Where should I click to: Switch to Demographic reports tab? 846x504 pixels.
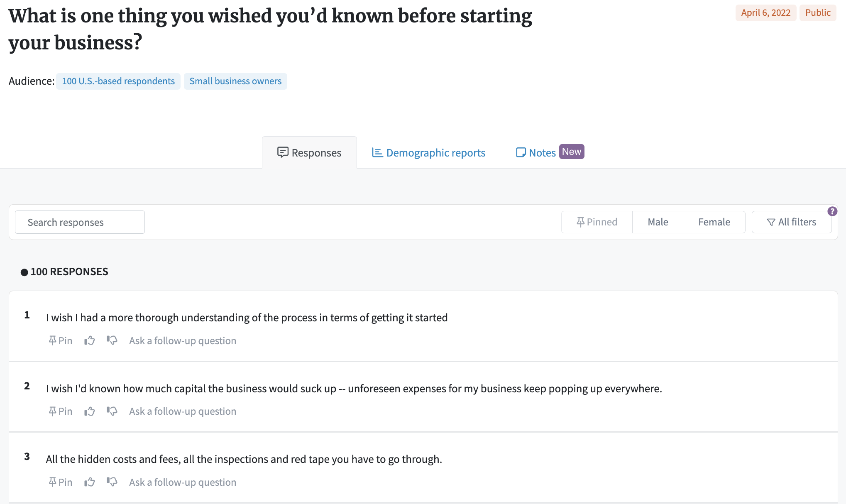tap(429, 153)
